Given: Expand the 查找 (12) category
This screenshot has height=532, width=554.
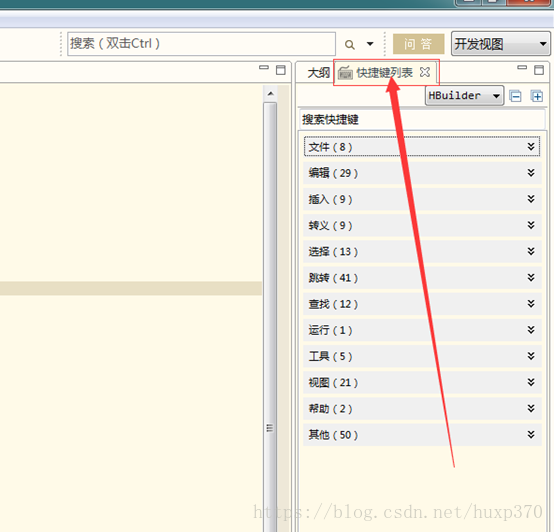Looking at the screenshot, I should (x=422, y=303).
